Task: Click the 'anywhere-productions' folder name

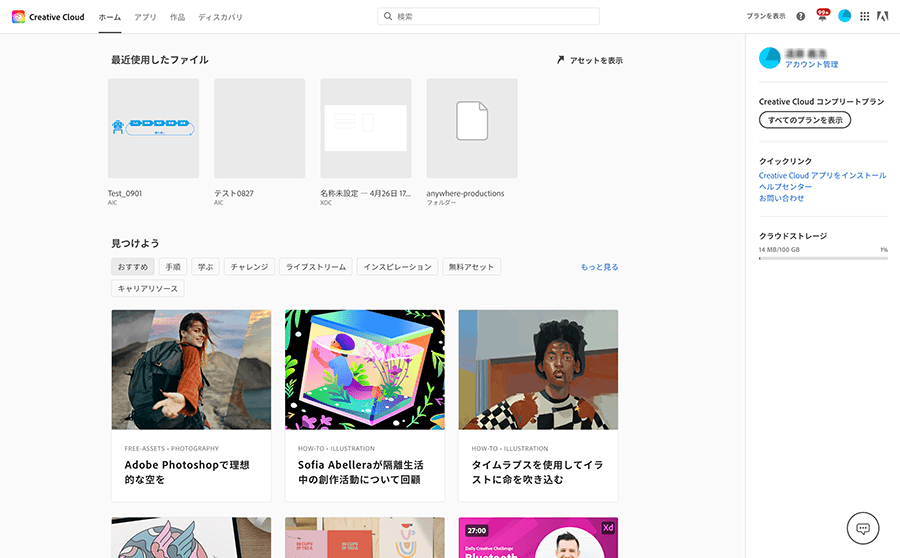Action: [465, 193]
